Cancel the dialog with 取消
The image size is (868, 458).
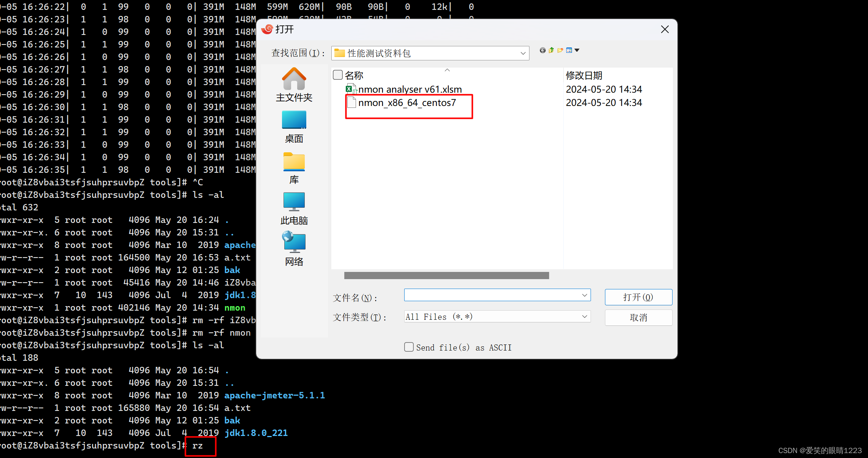point(638,317)
